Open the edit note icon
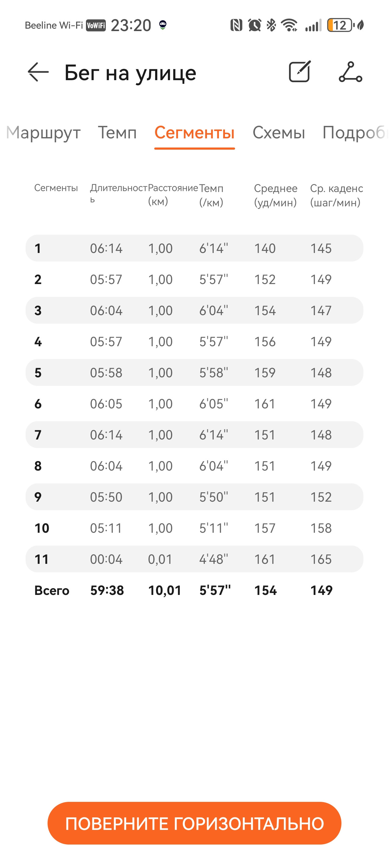This screenshot has width=389, height=868. coord(300,72)
